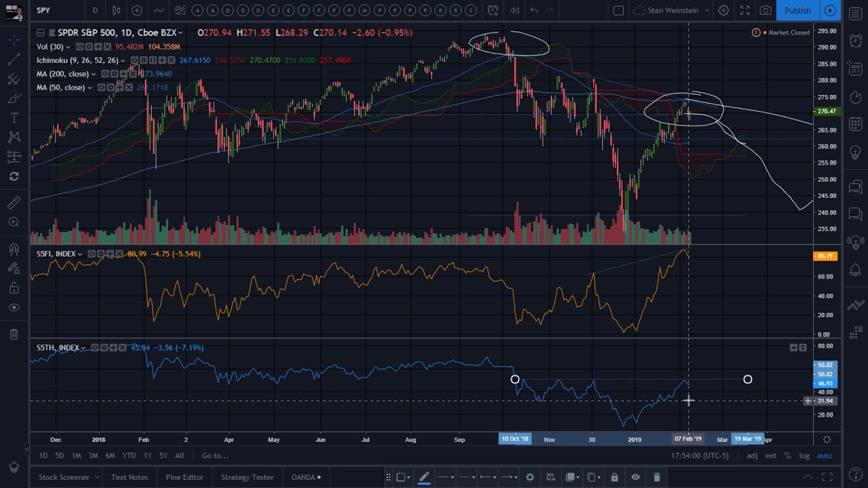This screenshot has height=488, width=868.
Task: Click the blue Publish button
Action: click(797, 10)
